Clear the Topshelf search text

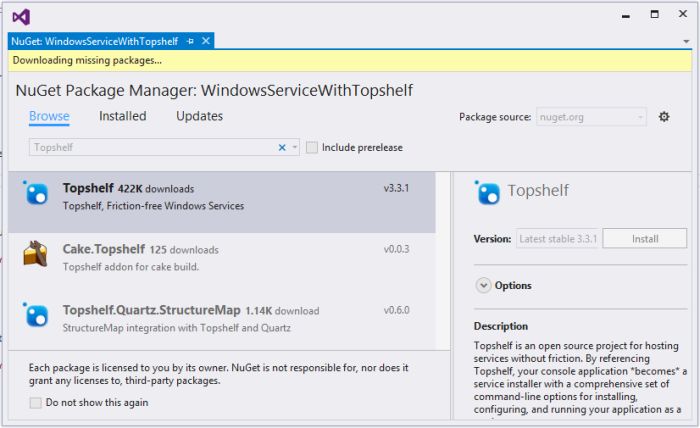tap(282, 147)
